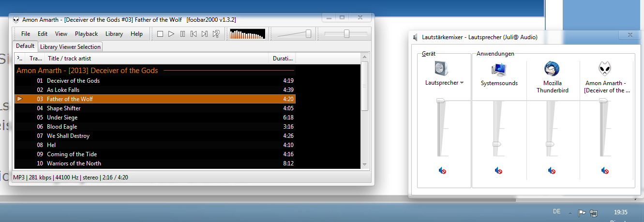Click the Track number column header
644x222 pixels.
coord(36,59)
